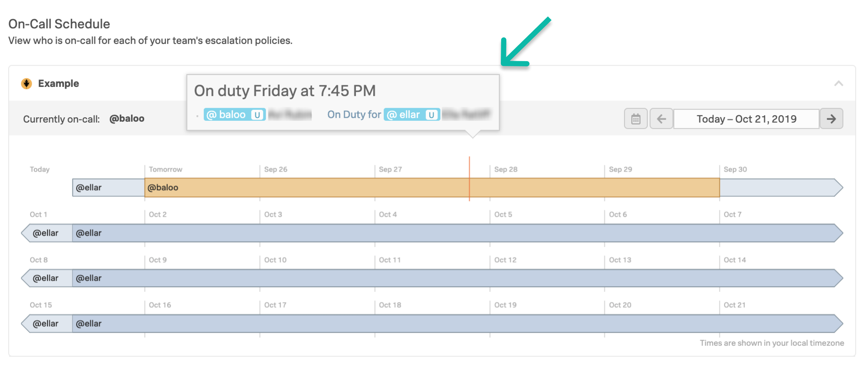Click the light shift segment under Sep 30
The width and height of the screenshot is (868, 367).
point(781,187)
